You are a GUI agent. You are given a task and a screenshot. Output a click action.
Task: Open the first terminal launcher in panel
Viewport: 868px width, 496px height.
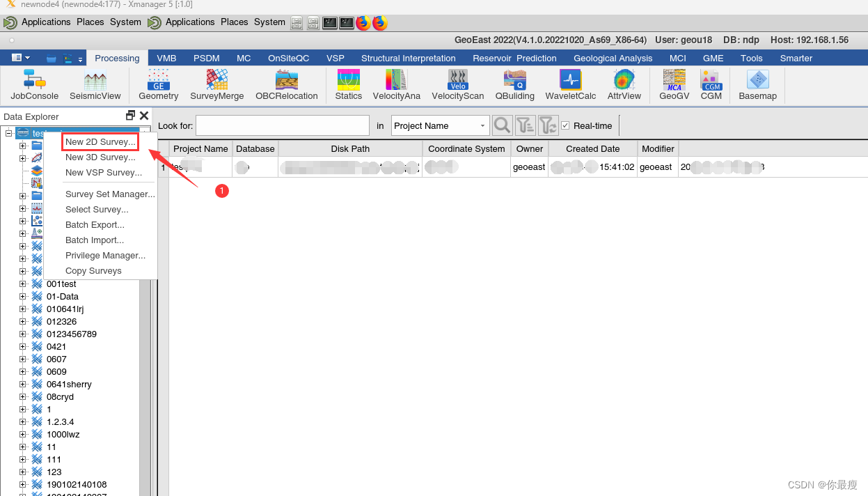330,22
